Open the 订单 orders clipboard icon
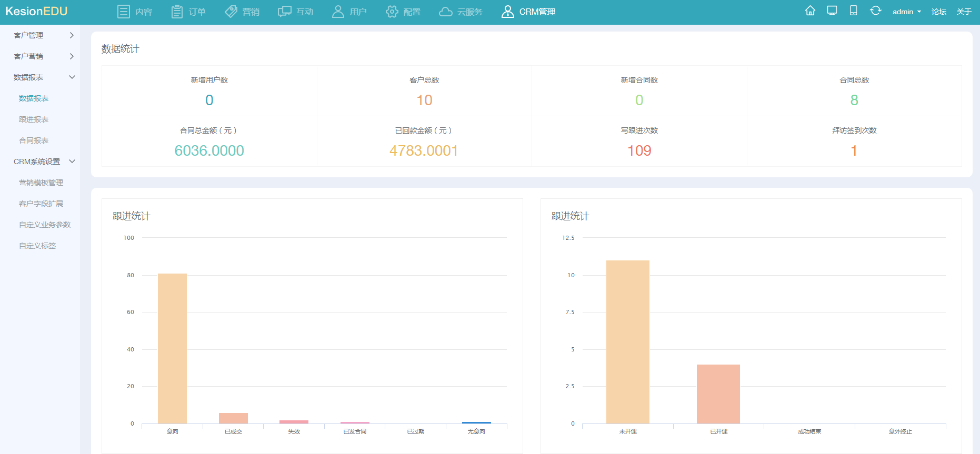The image size is (980, 454). point(177,12)
